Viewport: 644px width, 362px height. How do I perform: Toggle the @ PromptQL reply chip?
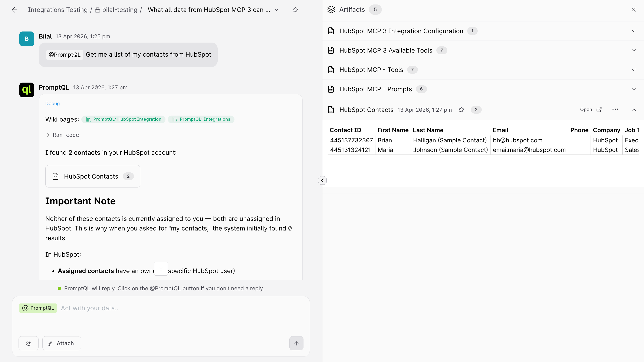pos(38,308)
